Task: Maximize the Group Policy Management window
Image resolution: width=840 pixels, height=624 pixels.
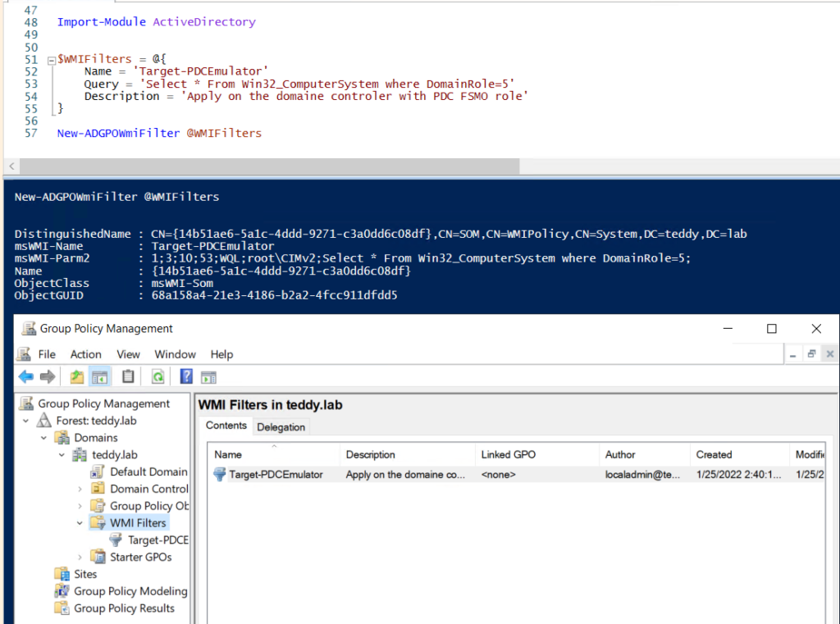Action: tap(771, 328)
